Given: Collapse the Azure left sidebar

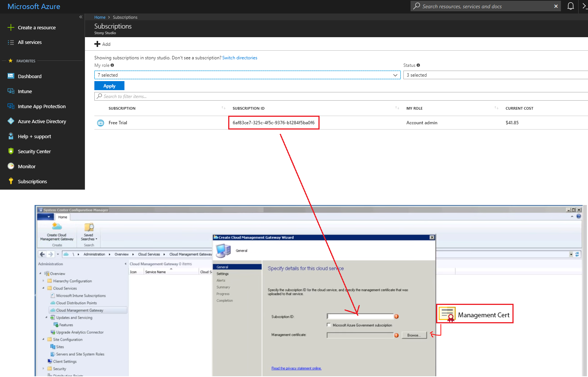Looking at the screenshot, I should pyautogui.click(x=80, y=17).
